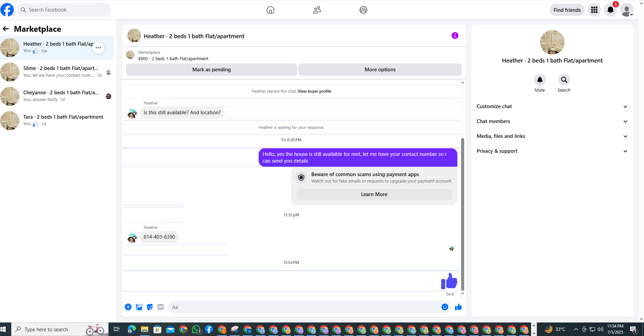The width and height of the screenshot is (644, 336).
Task: Focus the Search Facebook field
Action: (x=64, y=10)
